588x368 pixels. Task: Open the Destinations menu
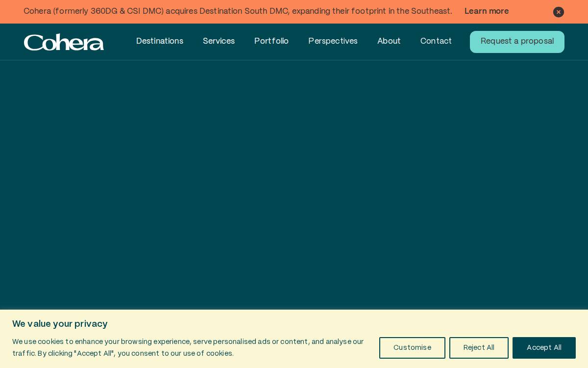point(160,41)
